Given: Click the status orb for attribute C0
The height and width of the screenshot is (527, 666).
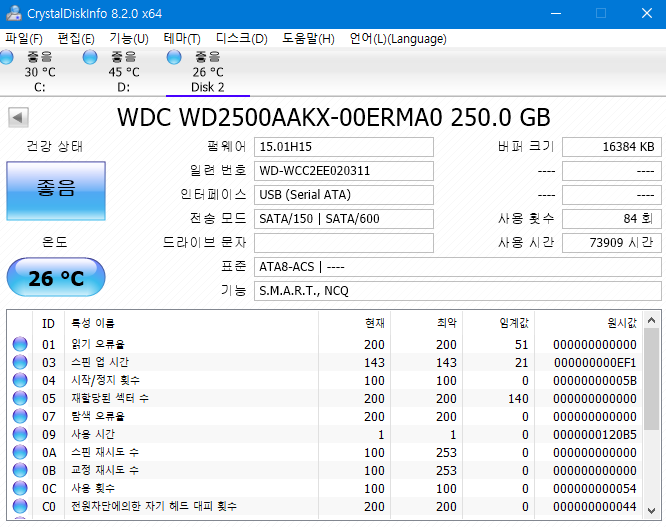Looking at the screenshot, I should pos(20,506).
